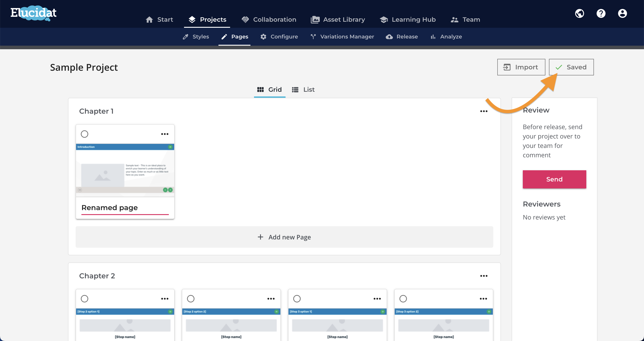
Task: Switch to the Styles sub-tab
Action: click(x=196, y=36)
